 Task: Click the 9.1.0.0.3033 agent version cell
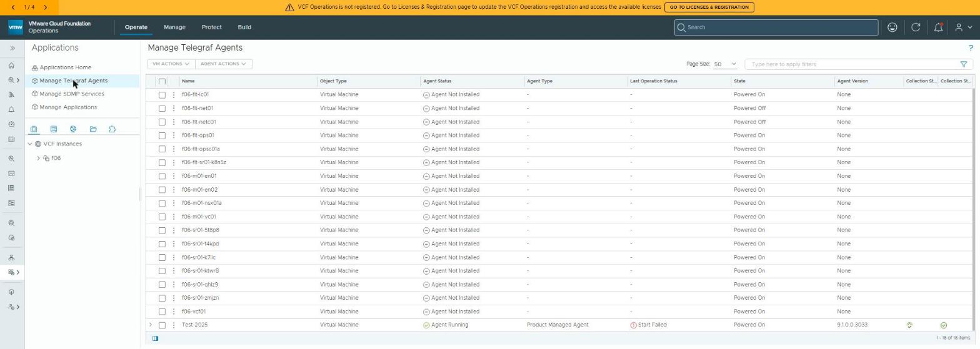852,325
